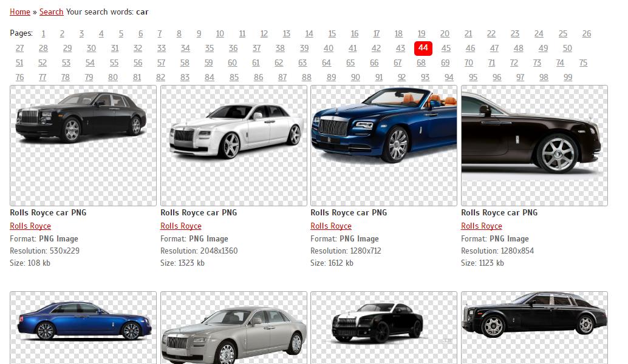Image resolution: width=628 pixels, height=364 pixels.
Task: Select results page 20
Action: [445, 33]
